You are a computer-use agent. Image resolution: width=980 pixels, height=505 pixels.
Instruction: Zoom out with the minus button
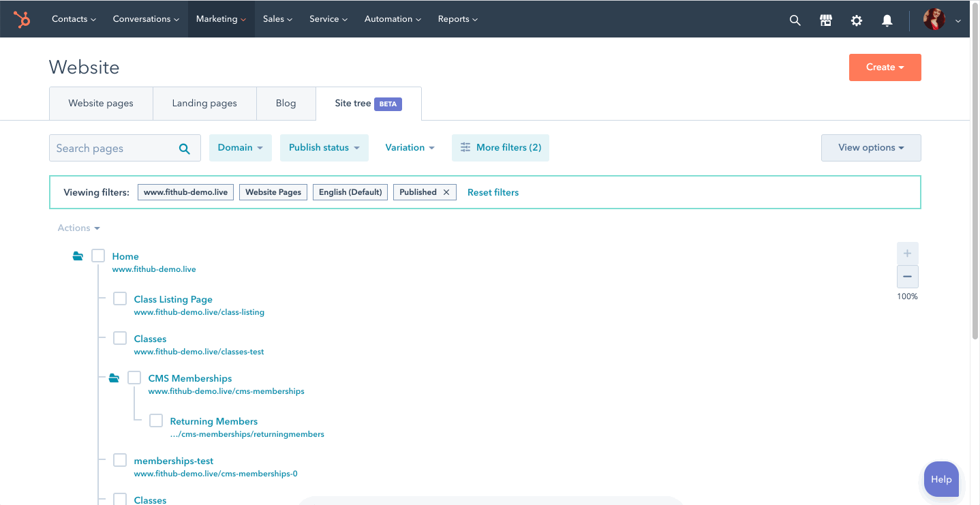click(x=907, y=277)
